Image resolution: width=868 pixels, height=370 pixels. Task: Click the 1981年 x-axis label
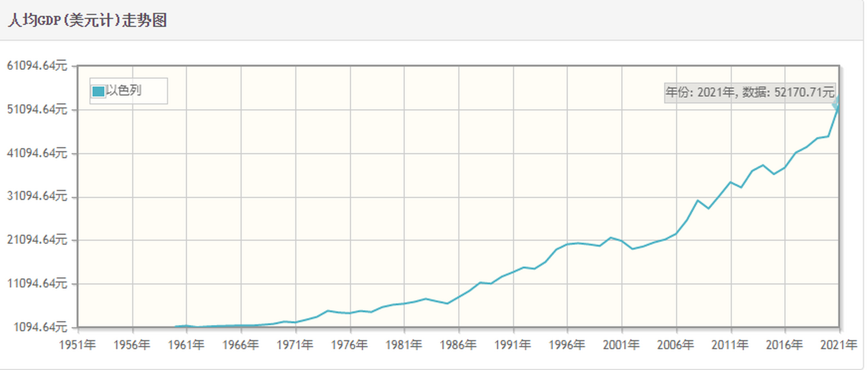pyautogui.click(x=404, y=345)
